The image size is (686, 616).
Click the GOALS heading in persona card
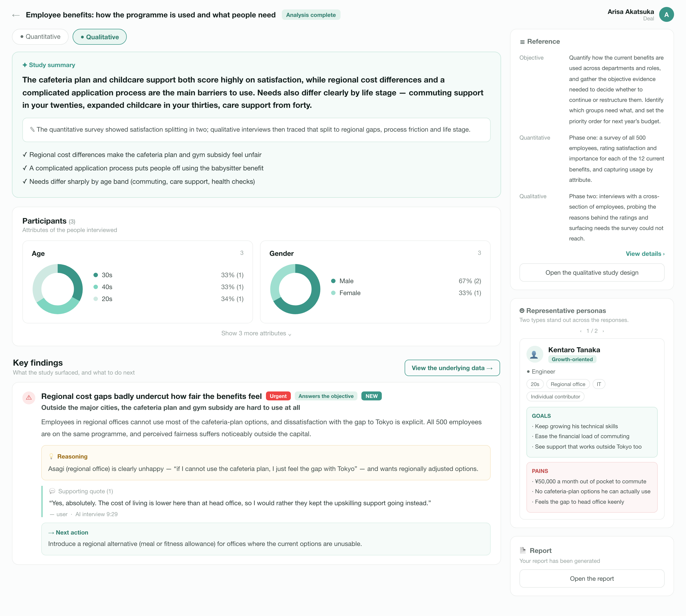tap(541, 416)
